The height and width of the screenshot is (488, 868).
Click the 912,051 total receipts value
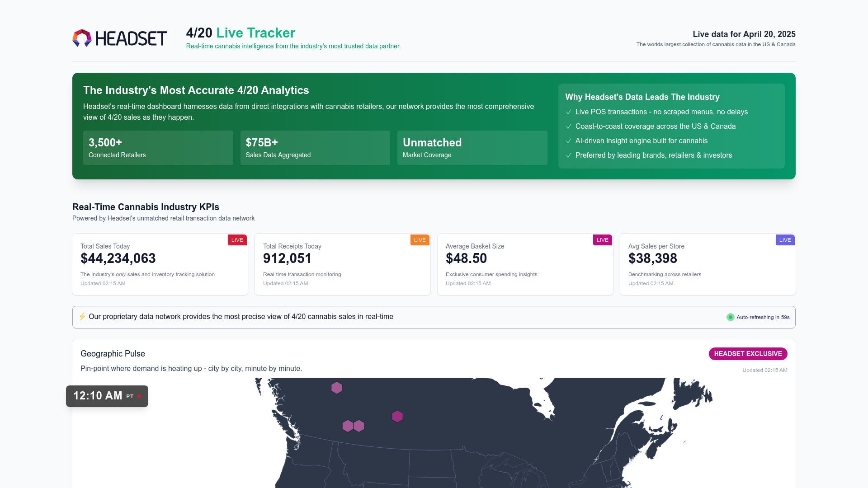pos(287,258)
